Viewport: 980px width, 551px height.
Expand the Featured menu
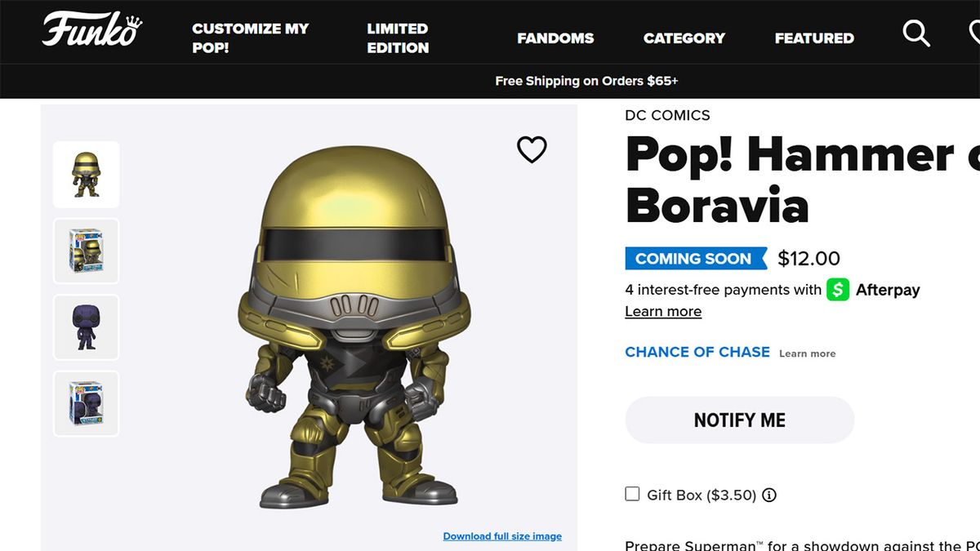pyautogui.click(x=814, y=38)
